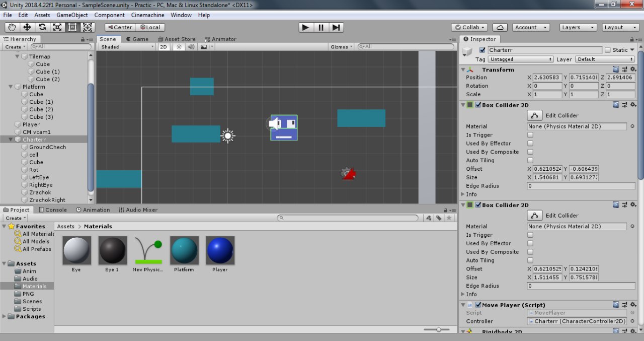Image resolution: width=644 pixels, height=341 pixels.
Task: Toggle Center pivot button
Action: click(x=119, y=27)
